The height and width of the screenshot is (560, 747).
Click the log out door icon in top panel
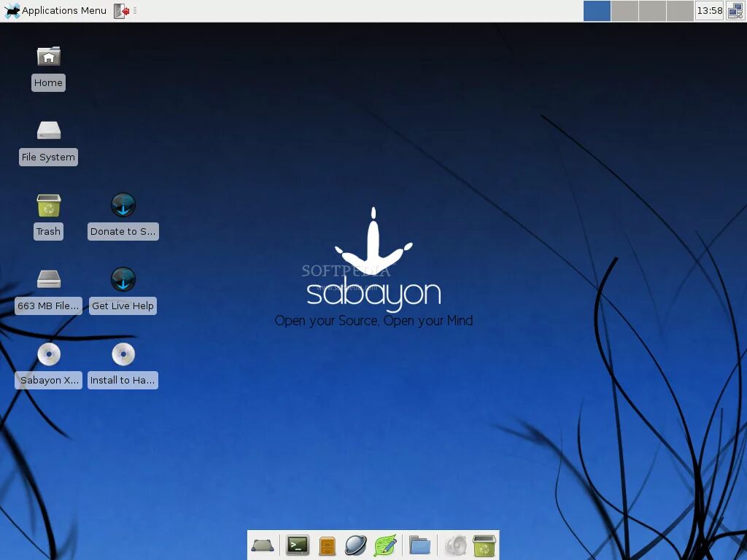122,10
